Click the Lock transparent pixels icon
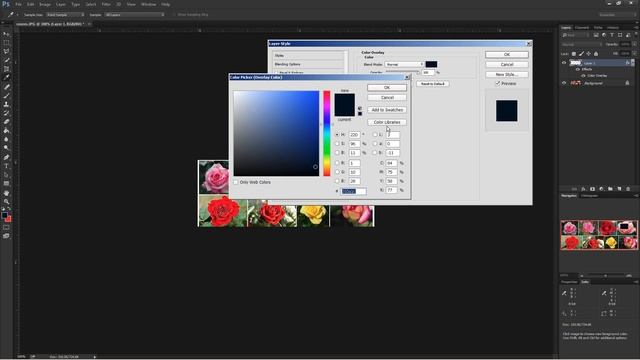Screen dimensions: 640x360 [x=573, y=53]
